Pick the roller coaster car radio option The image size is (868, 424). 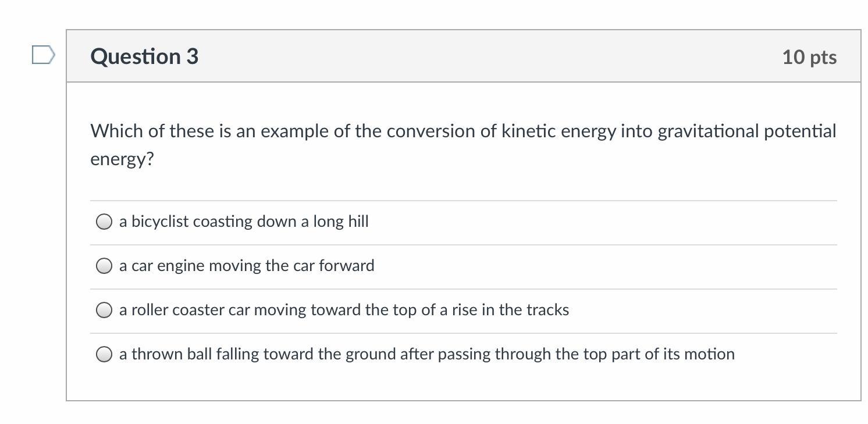[x=104, y=310]
